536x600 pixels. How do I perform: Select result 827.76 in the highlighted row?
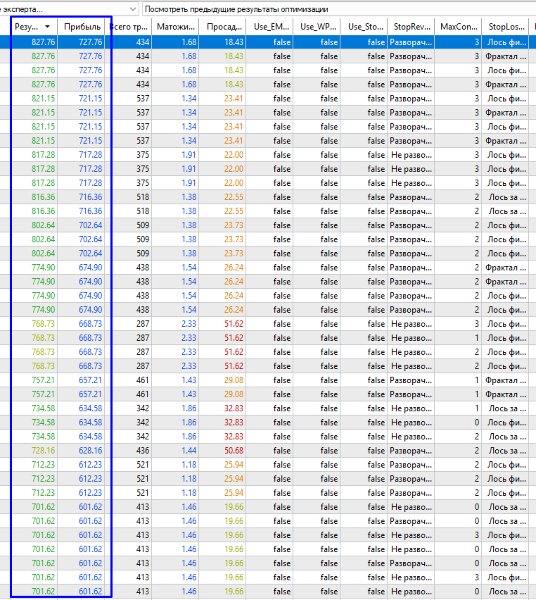coord(43,42)
